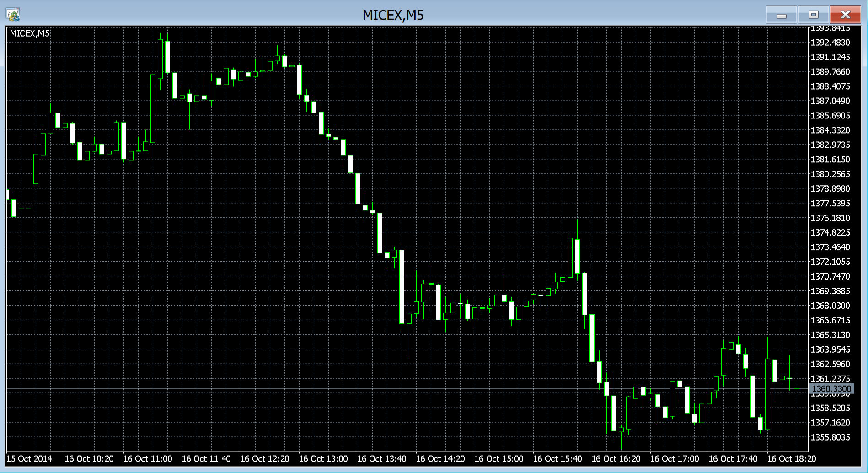The width and height of the screenshot is (868, 473).
Task: Close the MICEX,M5 chart window
Action: pyautogui.click(x=845, y=15)
